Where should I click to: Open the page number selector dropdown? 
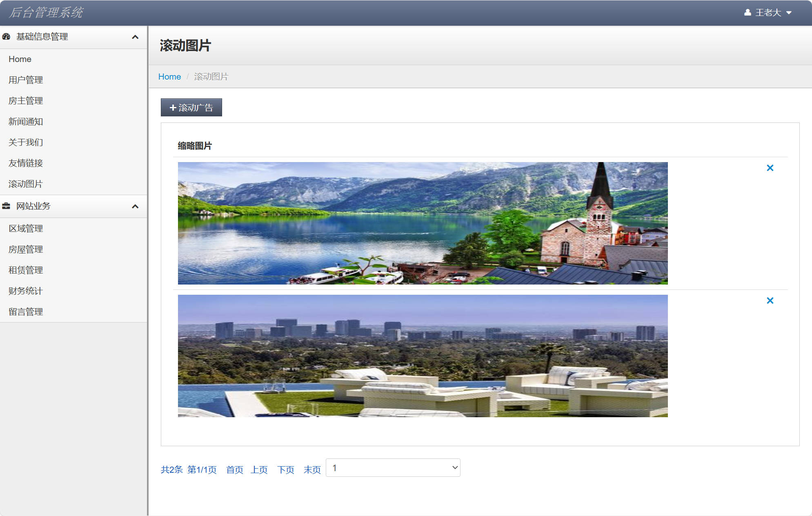392,467
